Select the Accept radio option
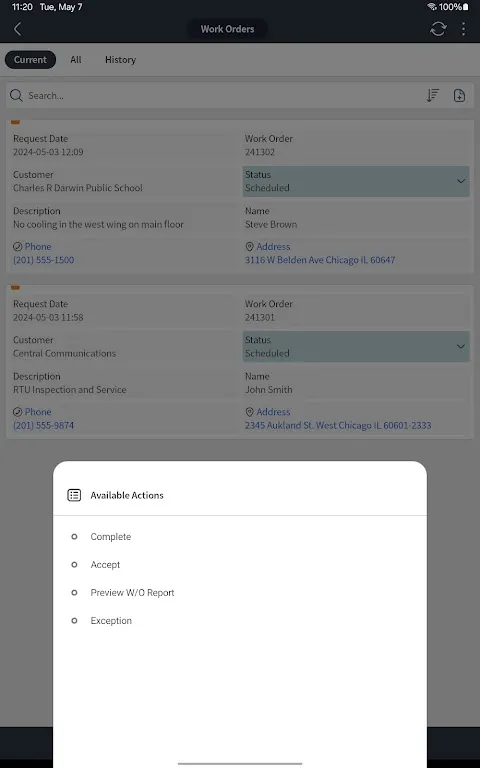 point(74,565)
